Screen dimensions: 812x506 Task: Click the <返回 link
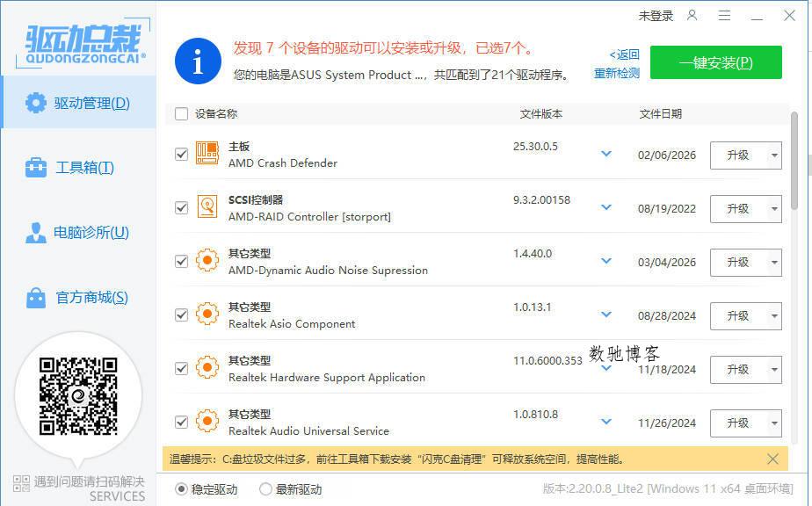(625, 54)
